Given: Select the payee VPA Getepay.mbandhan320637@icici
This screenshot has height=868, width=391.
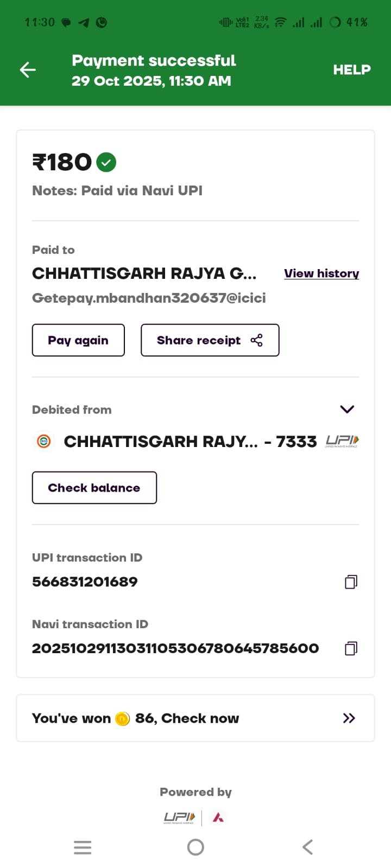Looking at the screenshot, I should 149,298.
